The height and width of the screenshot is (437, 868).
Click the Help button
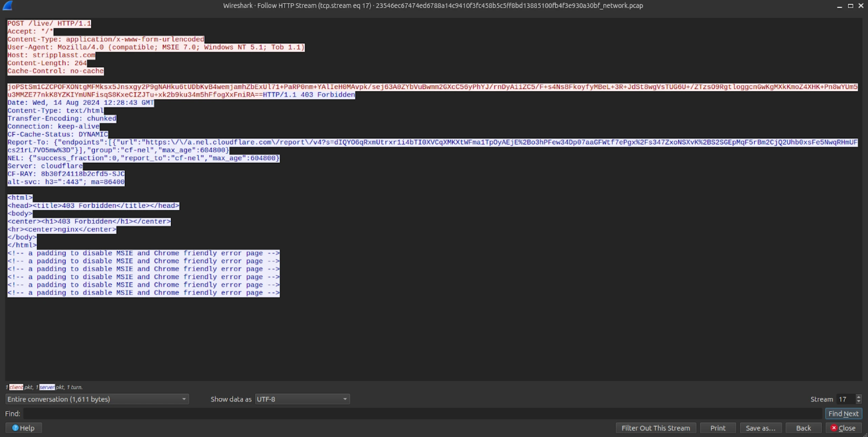click(x=23, y=428)
